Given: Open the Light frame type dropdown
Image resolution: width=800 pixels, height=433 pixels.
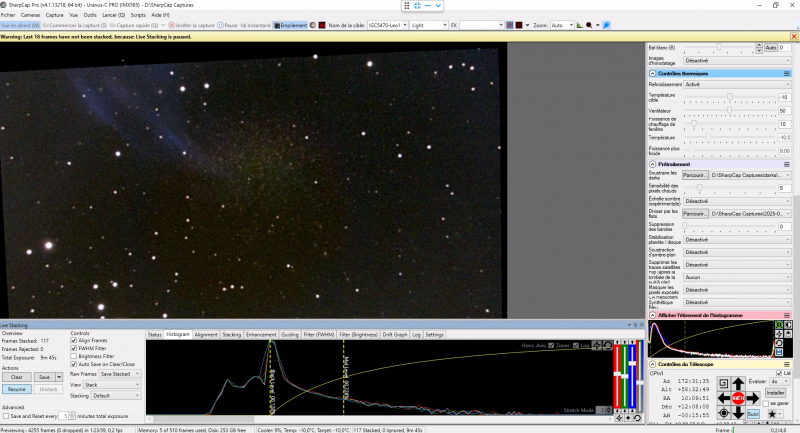Looking at the screenshot, I should [429, 25].
